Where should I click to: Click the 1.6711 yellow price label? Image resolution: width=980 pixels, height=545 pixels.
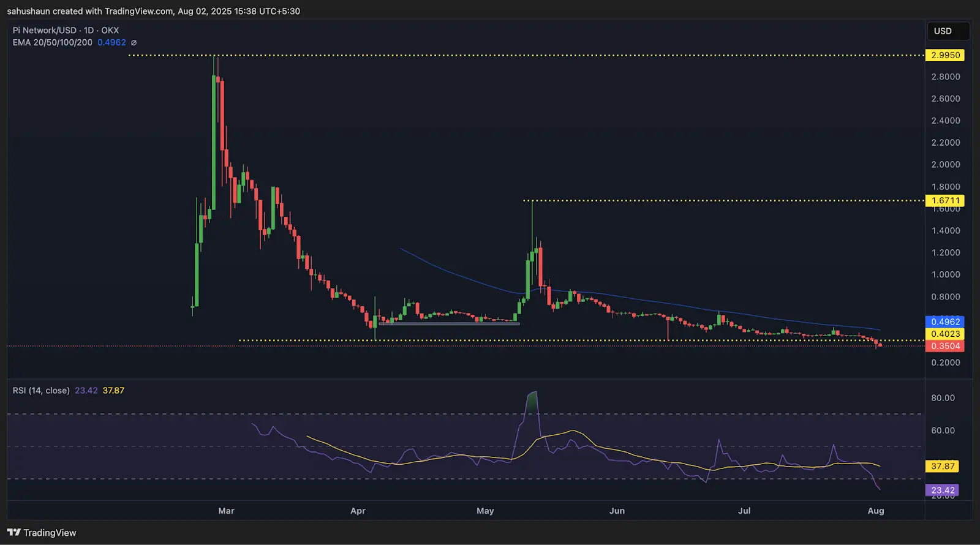[x=945, y=200]
